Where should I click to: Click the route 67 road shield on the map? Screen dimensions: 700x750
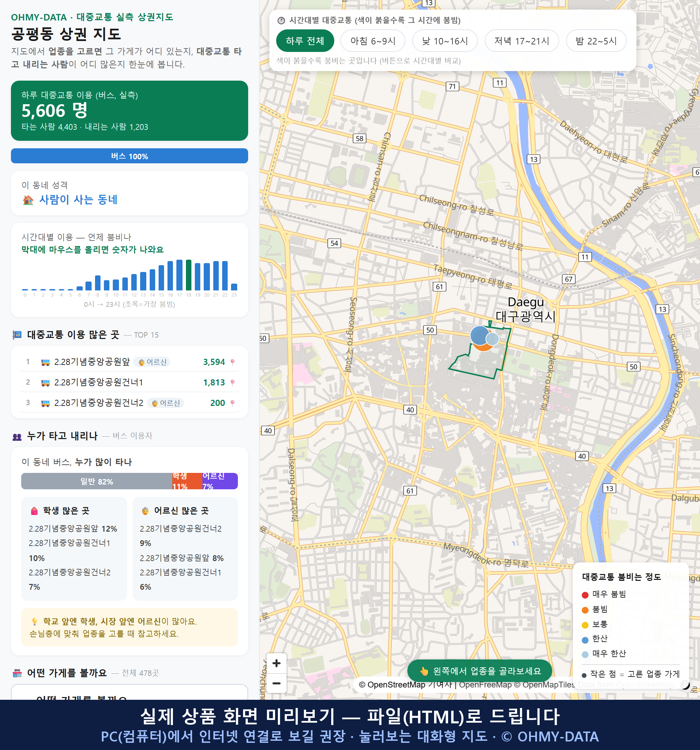[569, 279]
